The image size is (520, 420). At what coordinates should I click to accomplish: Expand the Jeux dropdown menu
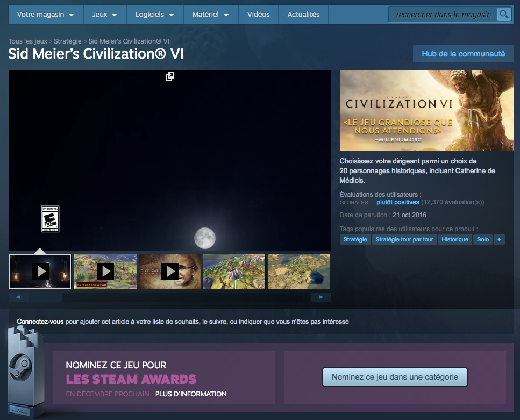point(105,15)
